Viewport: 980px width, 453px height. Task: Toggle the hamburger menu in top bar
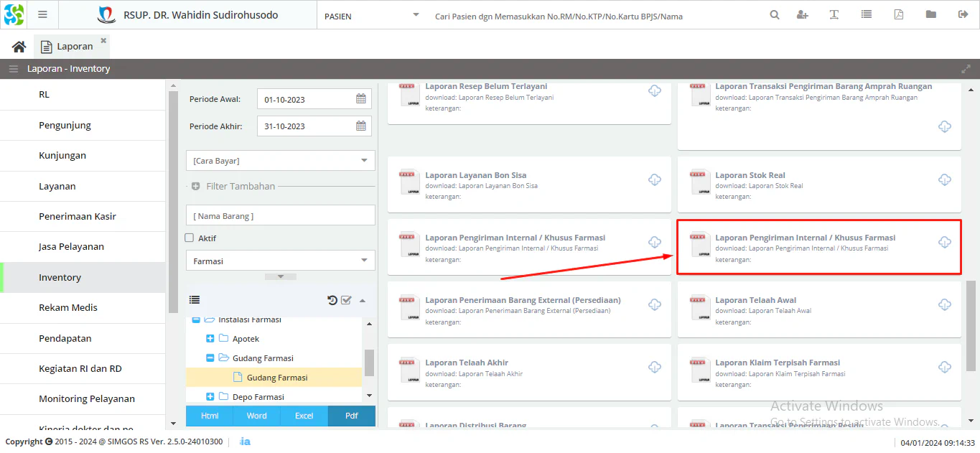click(x=43, y=14)
